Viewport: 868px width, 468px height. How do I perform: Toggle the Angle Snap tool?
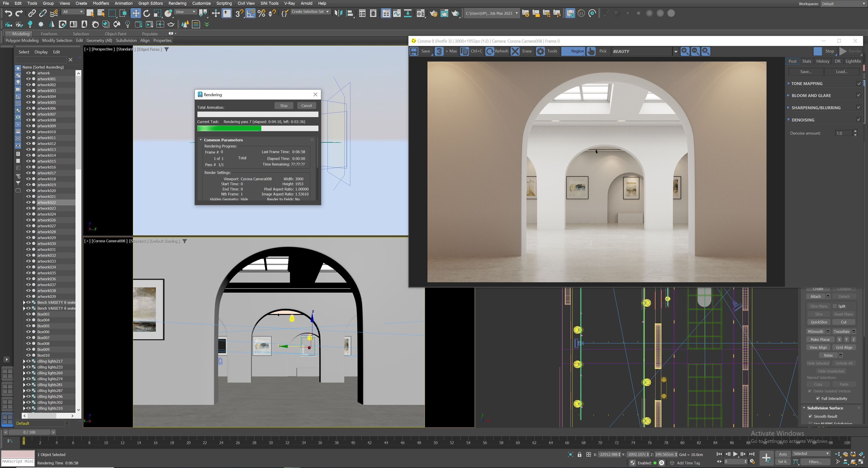[250, 13]
